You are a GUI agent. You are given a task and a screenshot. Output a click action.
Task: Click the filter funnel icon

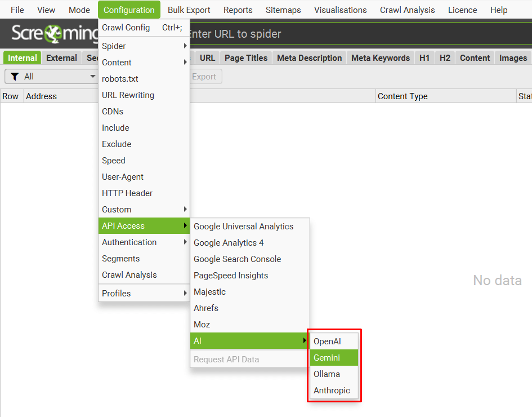[15, 77]
